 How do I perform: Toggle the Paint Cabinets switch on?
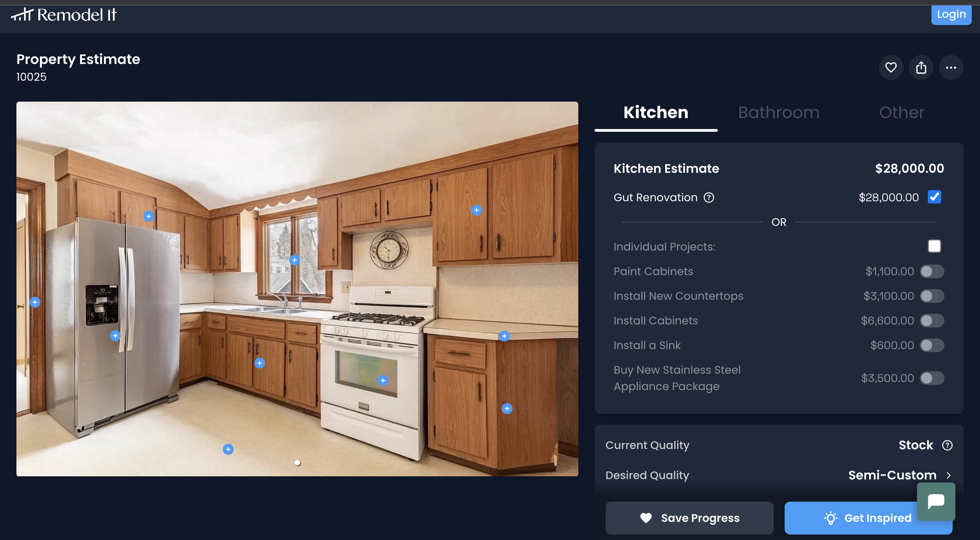[x=932, y=271]
